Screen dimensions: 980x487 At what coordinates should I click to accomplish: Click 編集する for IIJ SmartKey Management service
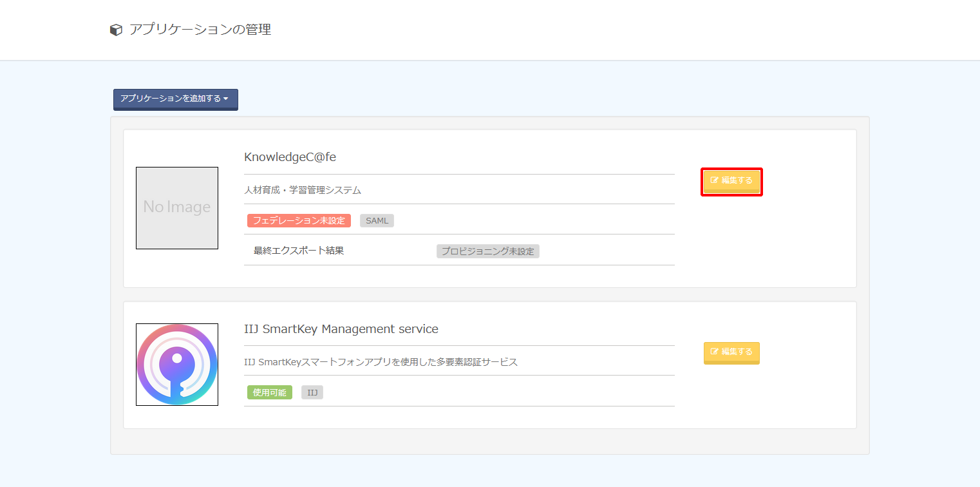coord(731,352)
